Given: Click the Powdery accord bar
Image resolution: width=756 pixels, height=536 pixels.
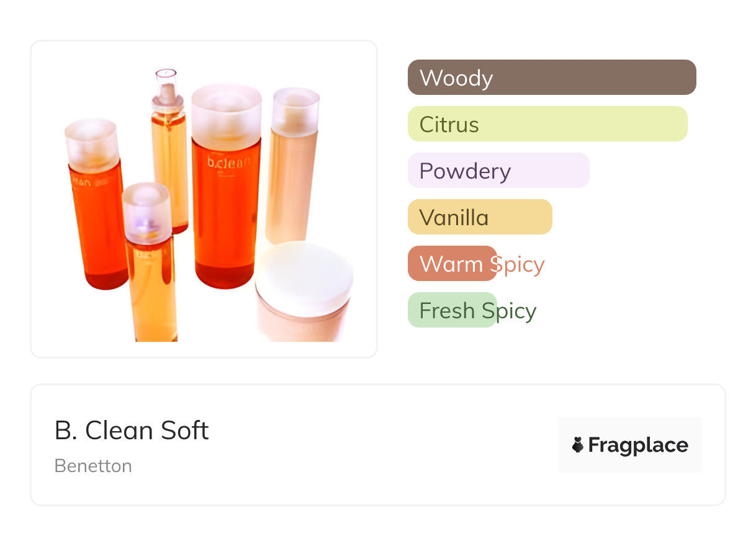Looking at the screenshot, I should pos(498,171).
